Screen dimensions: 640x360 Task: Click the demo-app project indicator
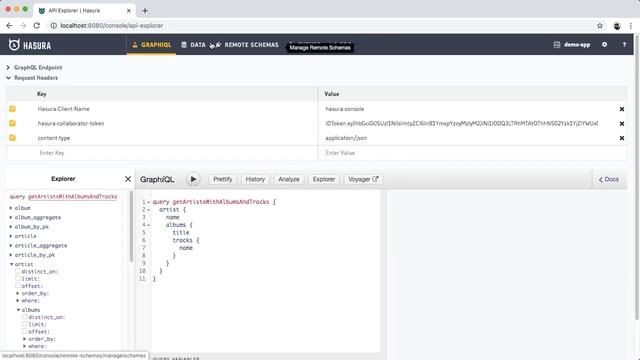pyautogui.click(x=572, y=44)
